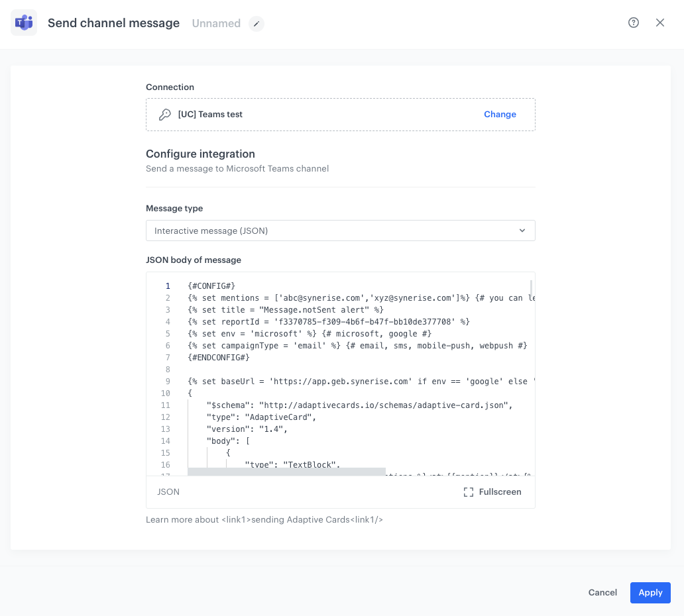The height and width of the screenshot is (616, 684).
Task: Click the JSON label below the editor
Action: 168,491
